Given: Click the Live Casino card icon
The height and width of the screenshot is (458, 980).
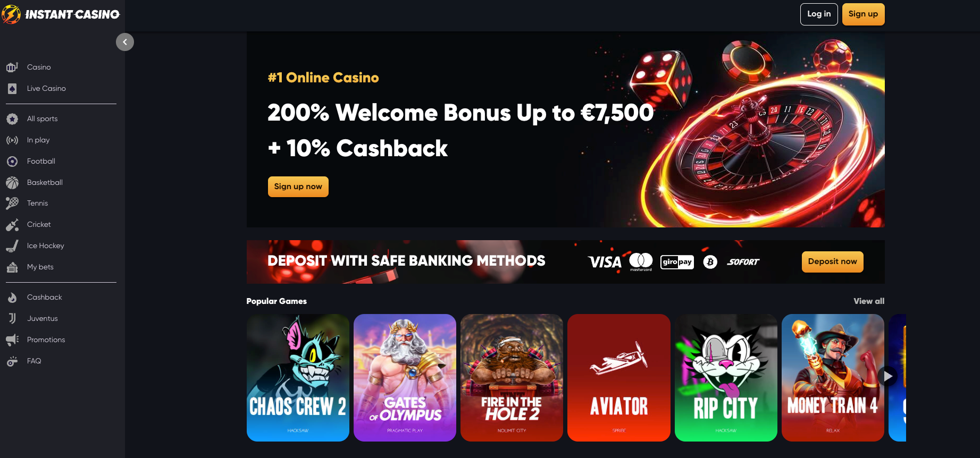Looking at the screenshot, I should [x=12, y=89].
